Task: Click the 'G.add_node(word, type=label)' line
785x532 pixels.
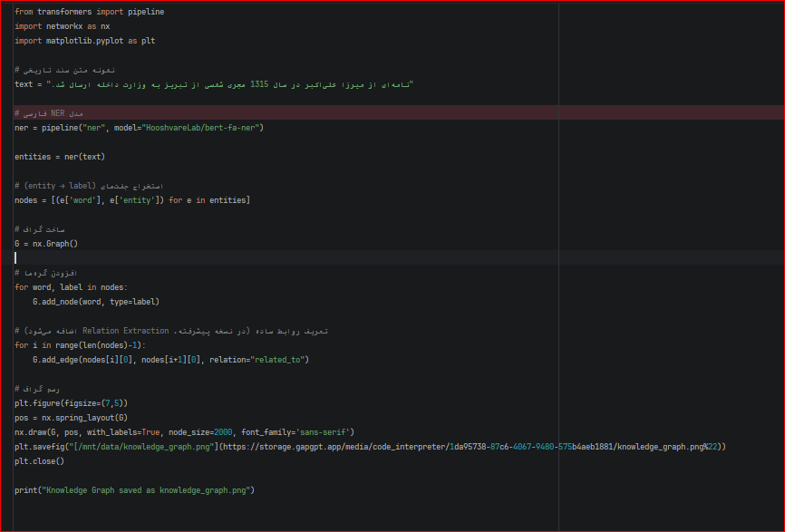Action: (96, 302)
